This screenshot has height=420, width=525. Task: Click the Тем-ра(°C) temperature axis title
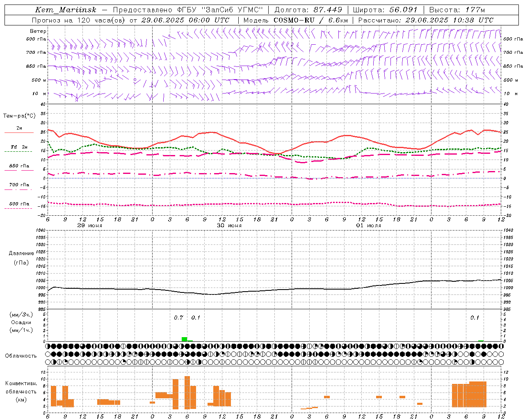point(19,116)
